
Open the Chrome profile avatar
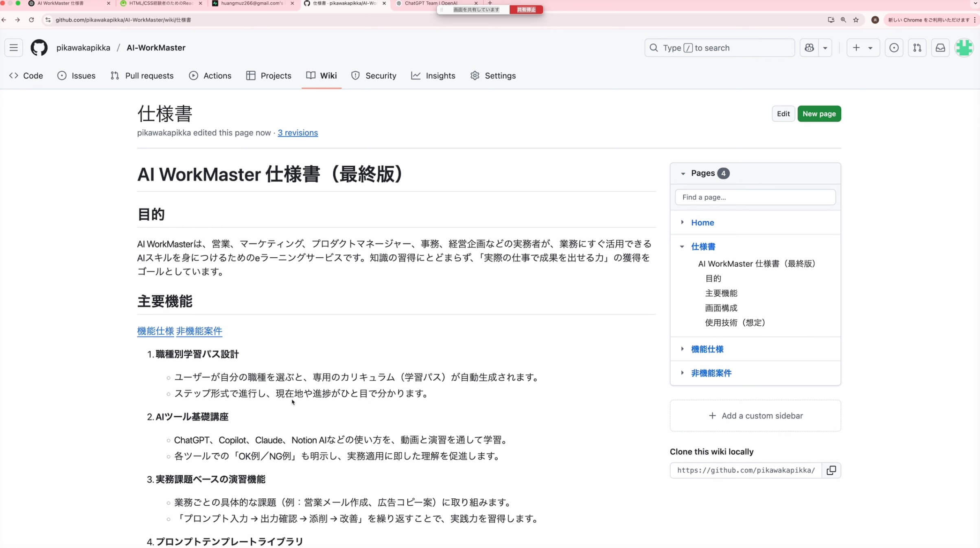(875, 20)
